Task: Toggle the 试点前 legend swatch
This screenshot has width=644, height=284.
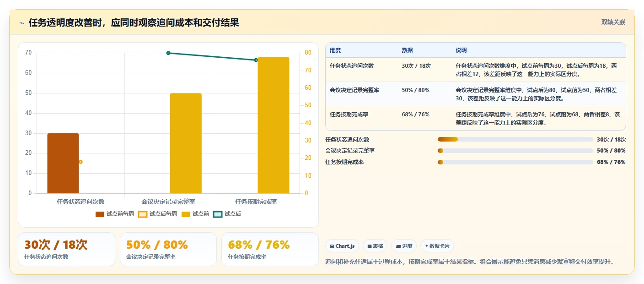Action: click(x=186, y=214)
